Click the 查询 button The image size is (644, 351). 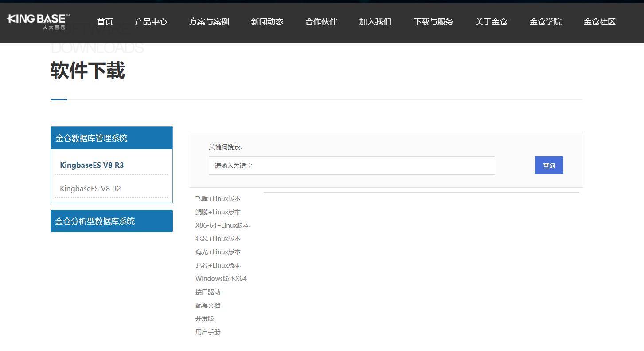[x=549, y=165]
